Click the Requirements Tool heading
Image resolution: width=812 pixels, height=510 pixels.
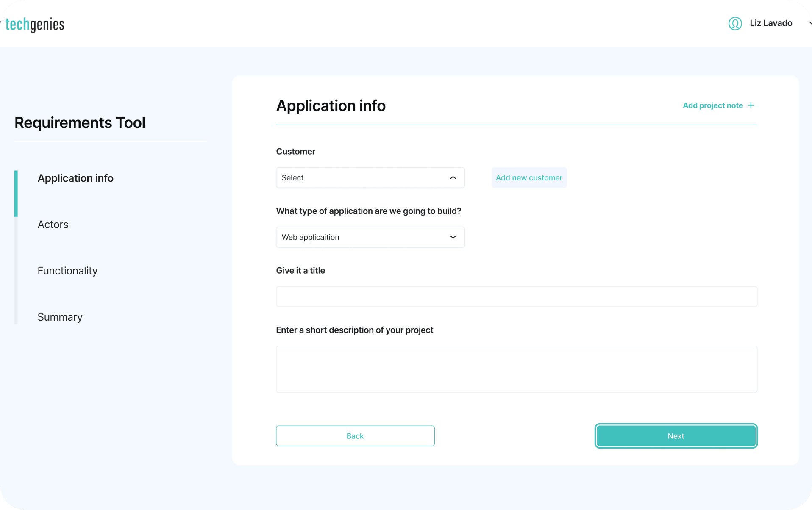80,123
